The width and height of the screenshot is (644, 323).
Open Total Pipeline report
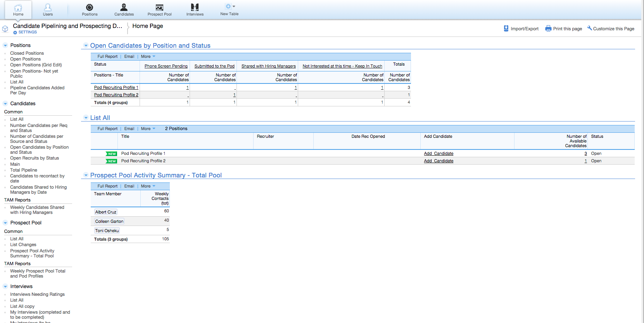(24, 170)
